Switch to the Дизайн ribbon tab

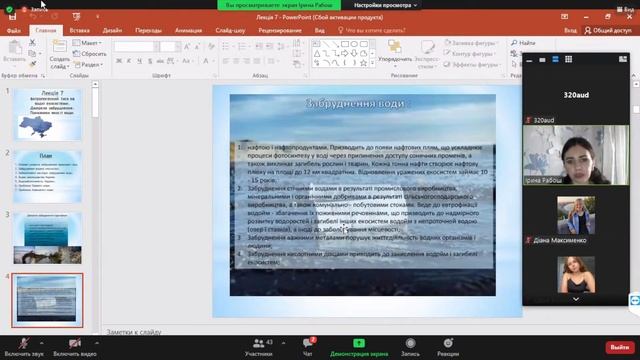(x=112, y=31)
